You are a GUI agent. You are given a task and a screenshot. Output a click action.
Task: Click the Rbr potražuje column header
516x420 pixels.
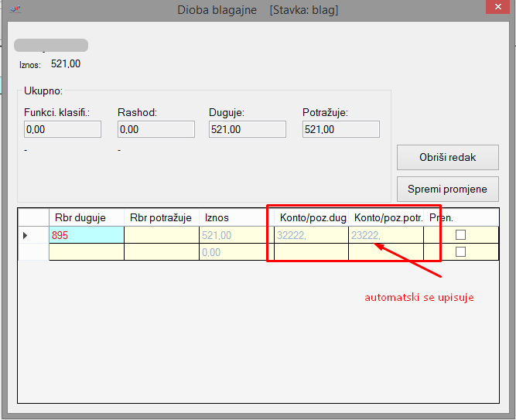[161, 217]
